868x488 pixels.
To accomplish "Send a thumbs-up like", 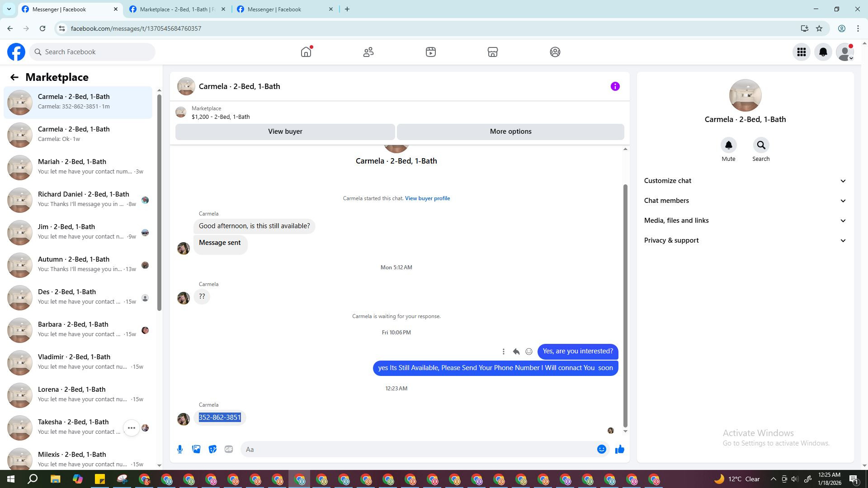I will [x=619, y=449].
